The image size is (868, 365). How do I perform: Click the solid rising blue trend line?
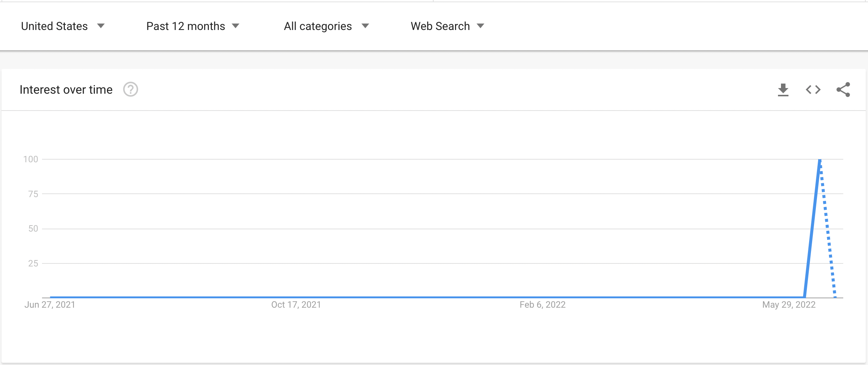click(812, 229)
